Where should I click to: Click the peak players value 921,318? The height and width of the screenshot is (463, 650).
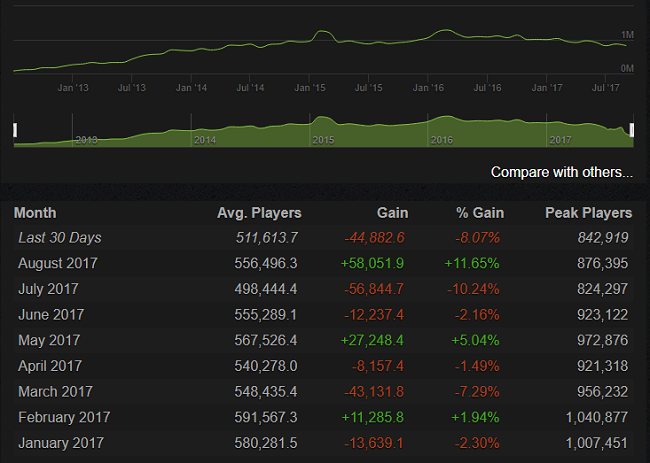pos(603,366)
